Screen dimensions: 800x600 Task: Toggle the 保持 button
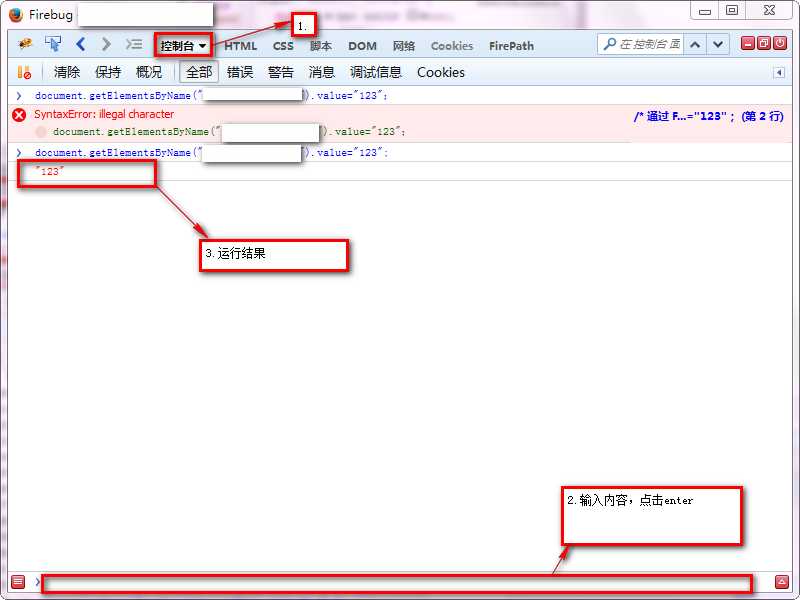pyautogui.click(x=108, y=72)
